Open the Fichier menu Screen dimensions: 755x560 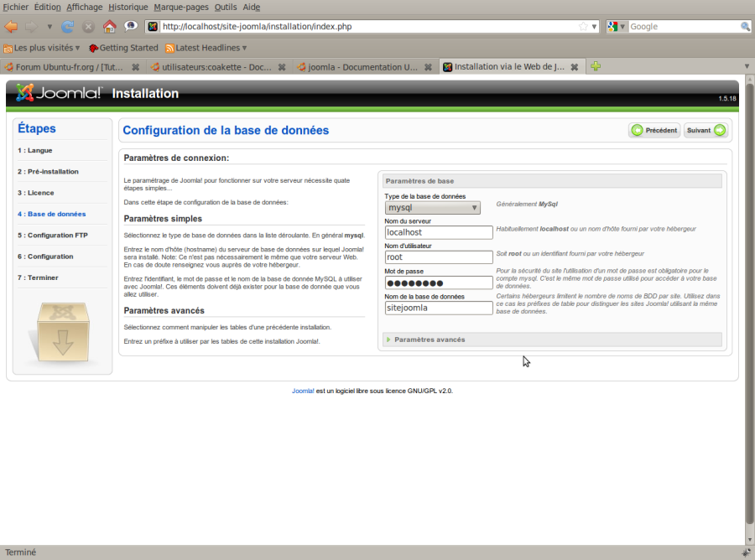point(15,8)
